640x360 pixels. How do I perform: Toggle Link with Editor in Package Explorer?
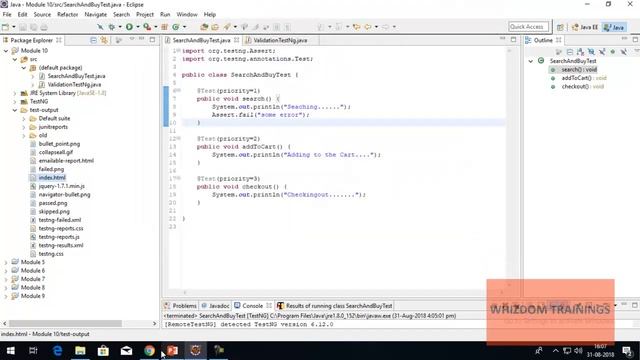104,40
